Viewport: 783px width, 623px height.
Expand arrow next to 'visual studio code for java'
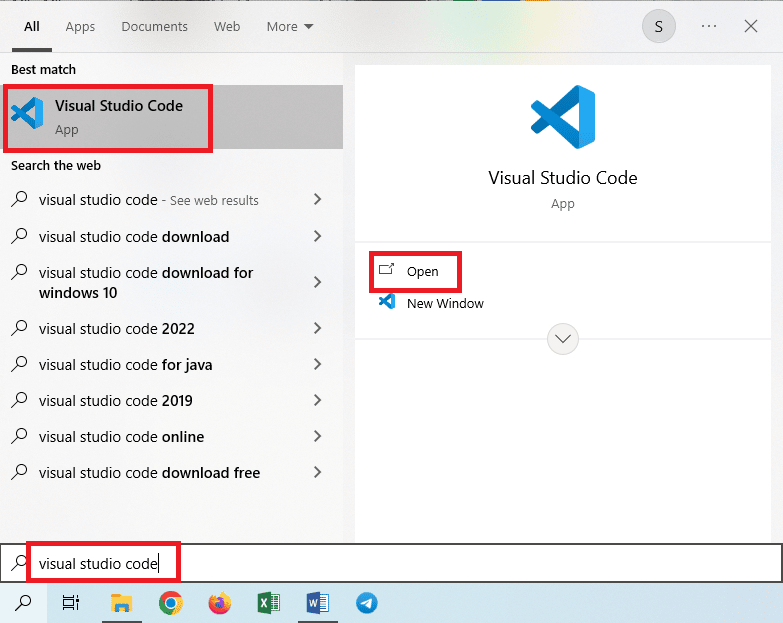pyautogui.click(x=317, y=364)
